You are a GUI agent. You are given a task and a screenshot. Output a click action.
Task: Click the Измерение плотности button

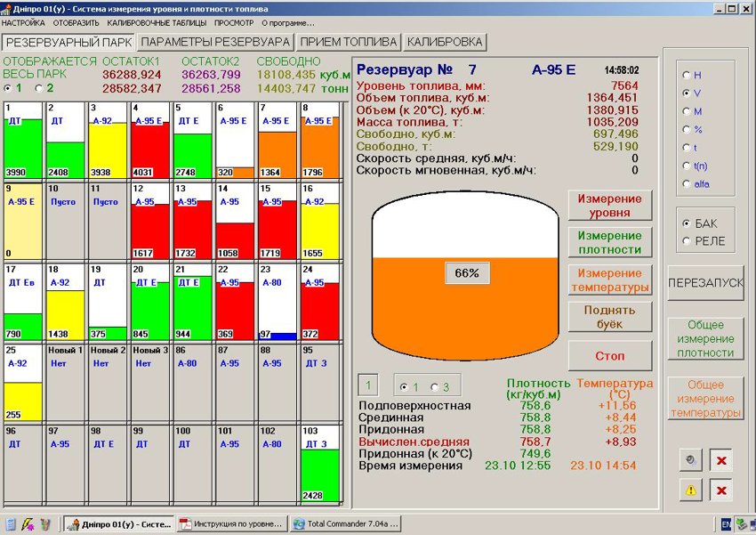tap(610, 243)
